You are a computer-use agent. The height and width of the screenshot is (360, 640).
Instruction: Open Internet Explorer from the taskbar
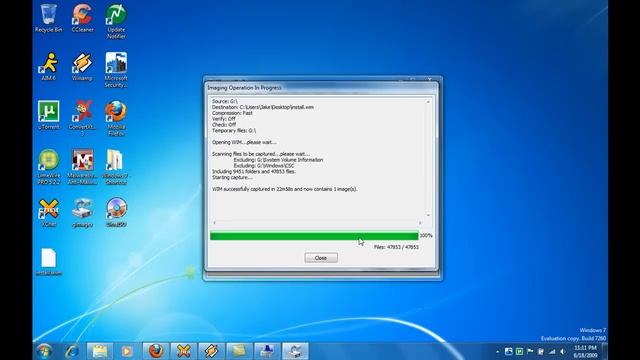pyautogui.click(x=73, y=351)
